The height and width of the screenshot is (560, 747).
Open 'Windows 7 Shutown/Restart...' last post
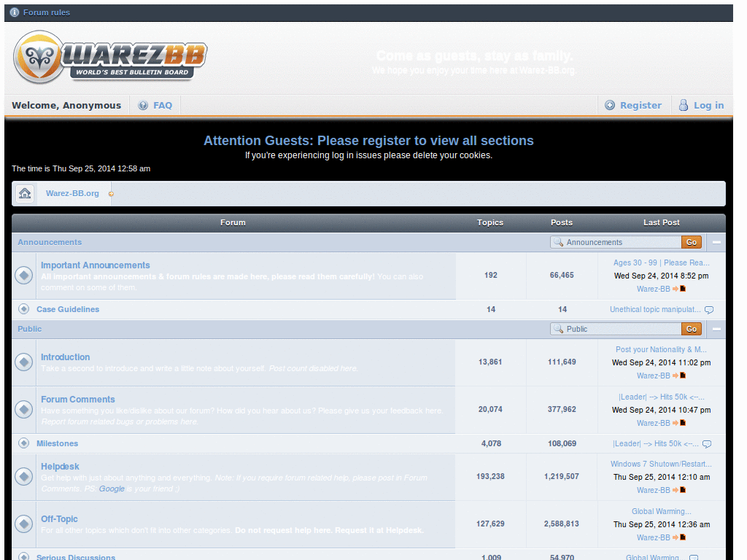click(661, 464)
